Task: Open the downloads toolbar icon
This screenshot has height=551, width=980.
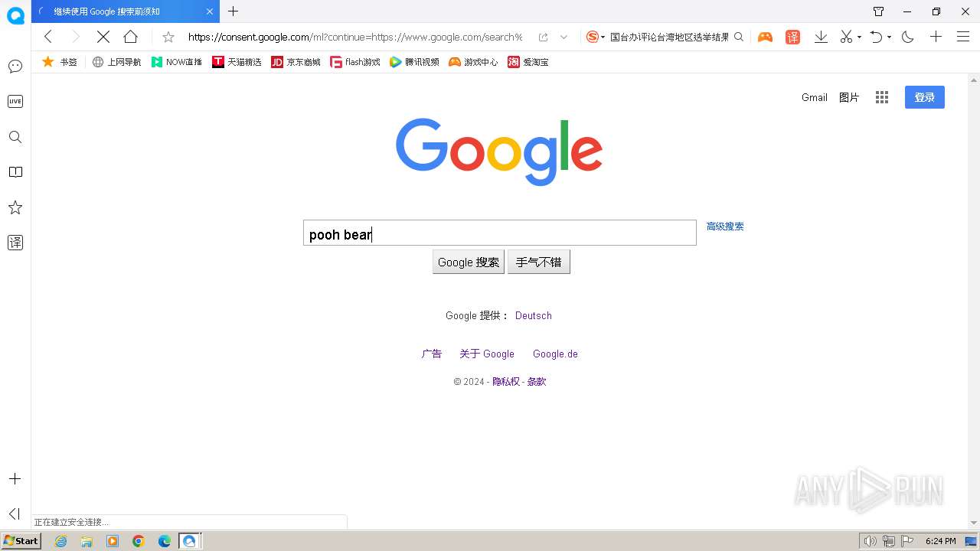Action: click(821, 37)
